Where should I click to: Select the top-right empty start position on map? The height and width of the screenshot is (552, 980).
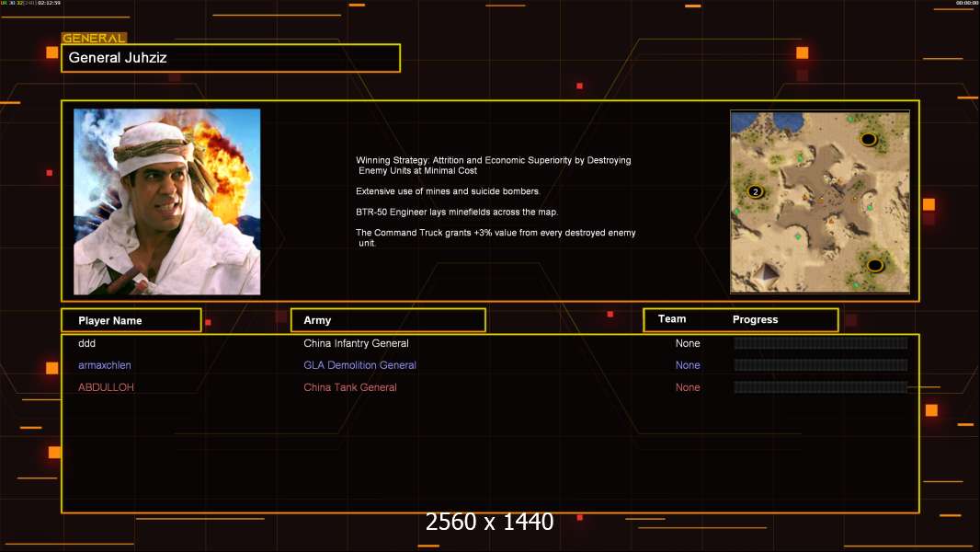point(868,139)
